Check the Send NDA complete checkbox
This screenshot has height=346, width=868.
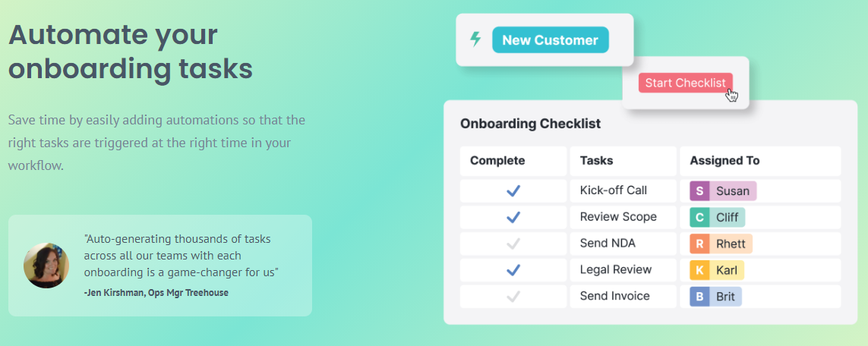point(513,244)
